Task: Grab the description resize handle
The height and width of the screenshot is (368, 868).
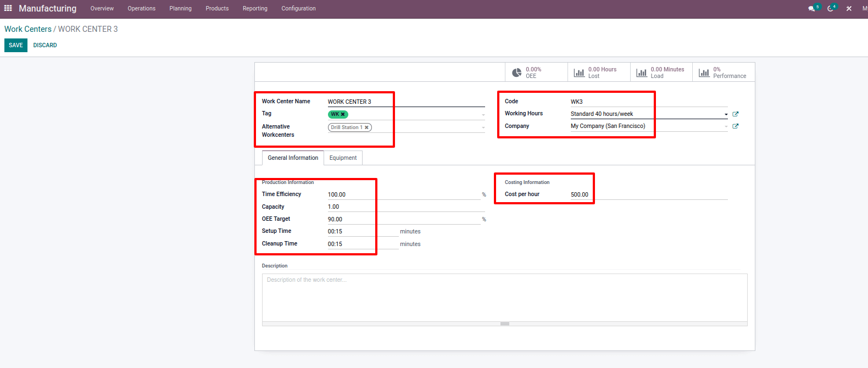Action: (504, 324)
